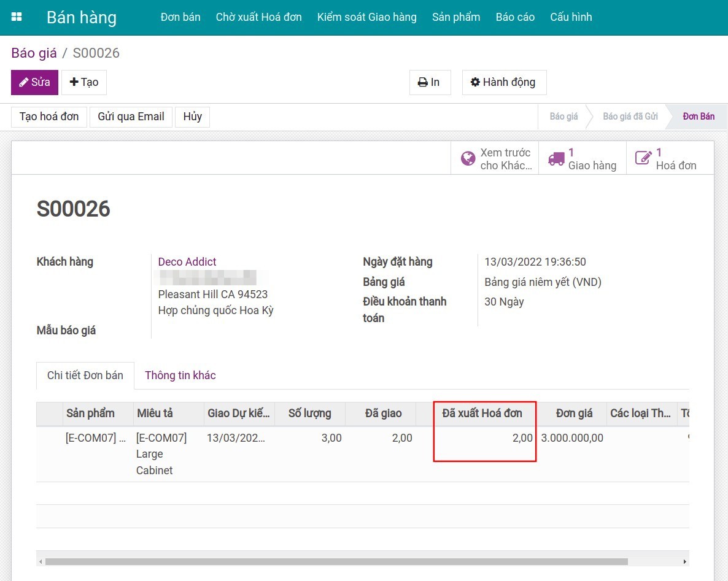Click the S00026 order title

click(74, 209)
